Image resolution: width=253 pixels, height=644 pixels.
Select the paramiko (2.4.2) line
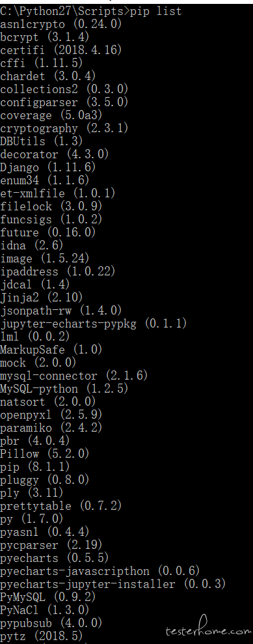(51, 428)
